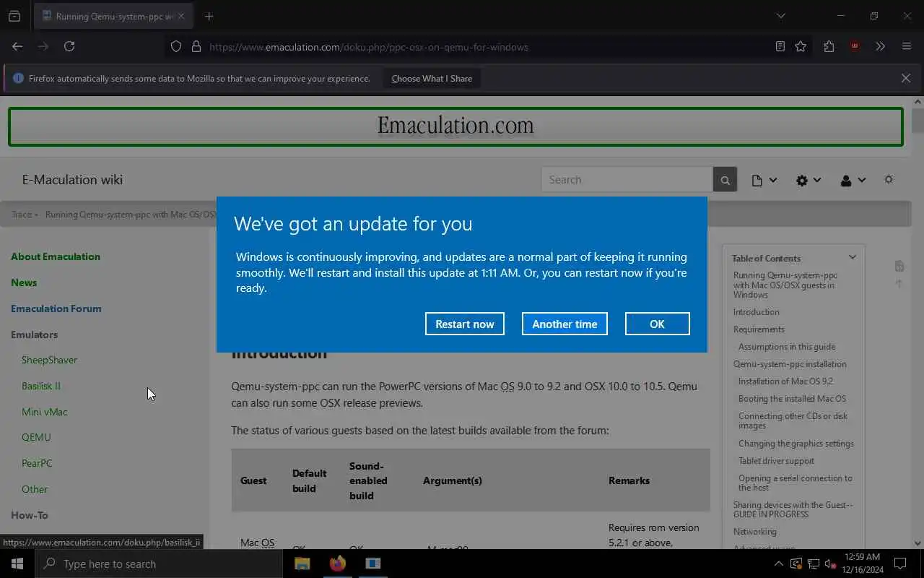The image size is (924, 578).
Task: Show more toolbar tools chevron
Action: pos(880,46)
